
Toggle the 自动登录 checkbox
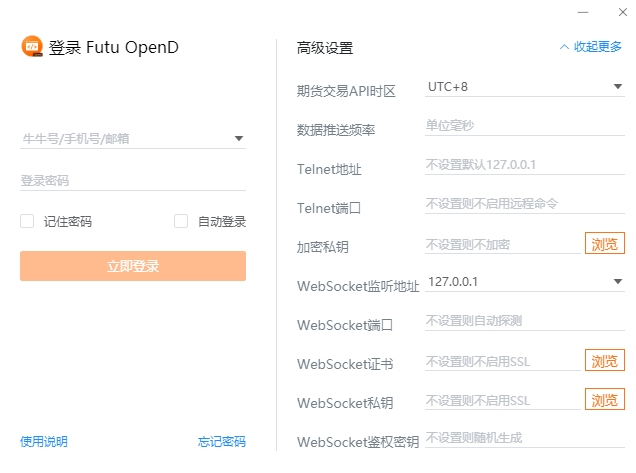click(181, 222)
